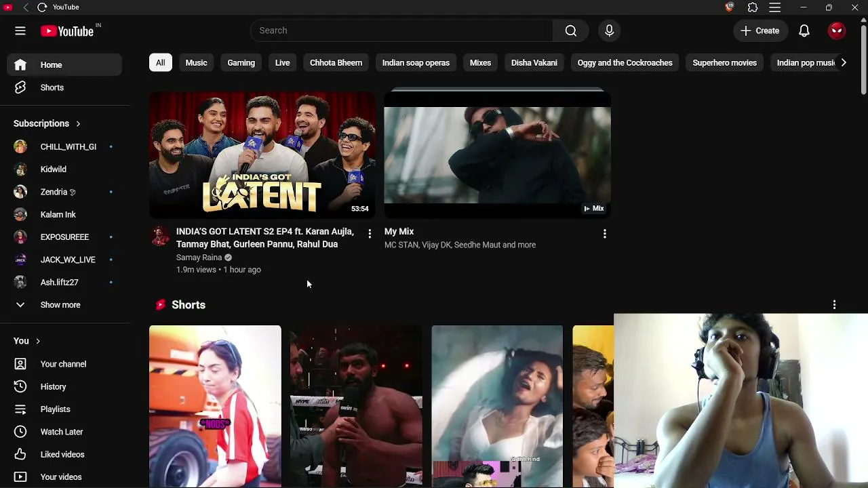Open the Short with the shirtless boxer

[x=356, y=407]
